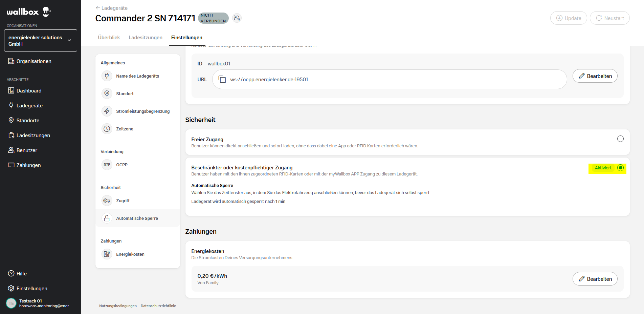This screenshot has width=644, height=314.
Task: Go to Ladegeräte in sidebar
Action: pos(25,106)
